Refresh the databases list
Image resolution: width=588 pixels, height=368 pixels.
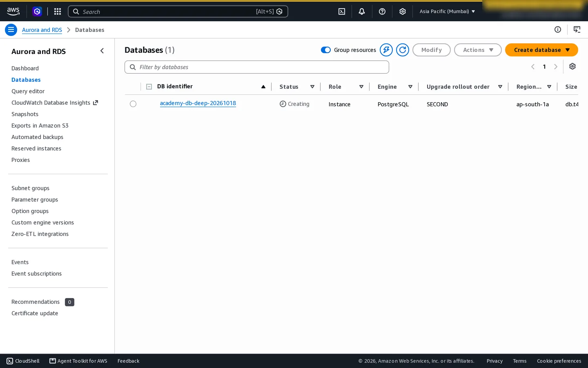(x=403, y=50)
